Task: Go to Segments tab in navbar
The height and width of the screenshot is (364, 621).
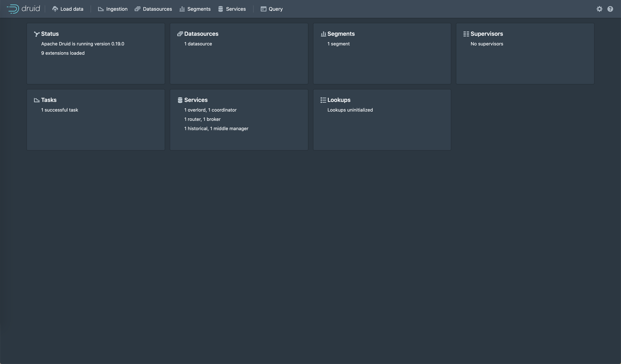Action: coord(199,9)
